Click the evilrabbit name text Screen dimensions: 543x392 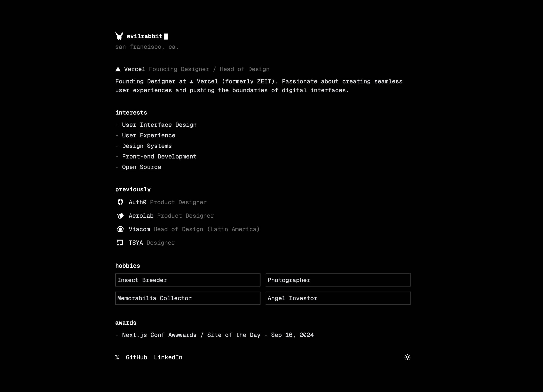(144, 36)
